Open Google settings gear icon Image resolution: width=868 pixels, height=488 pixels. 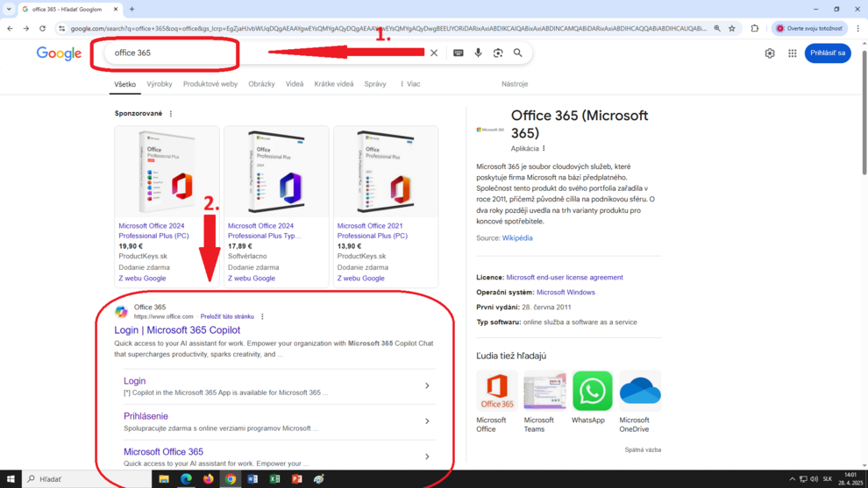pyautogui.click(x=770, y=53)
